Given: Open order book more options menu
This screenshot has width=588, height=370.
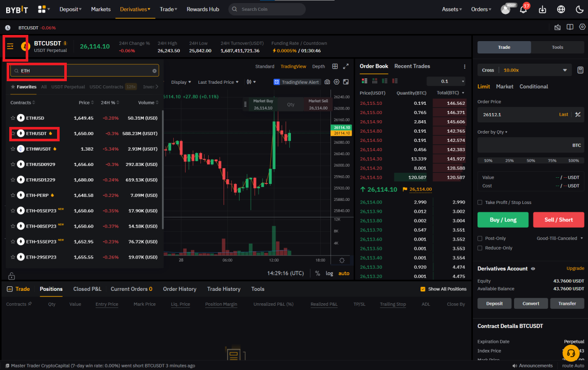Looking at the screenshot, I should (464, 67).
